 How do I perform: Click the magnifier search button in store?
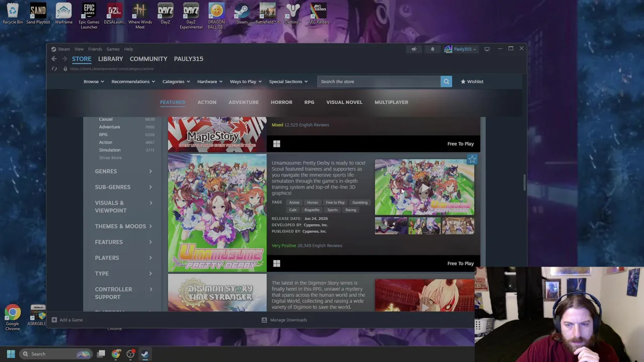(x=446, y=81)
